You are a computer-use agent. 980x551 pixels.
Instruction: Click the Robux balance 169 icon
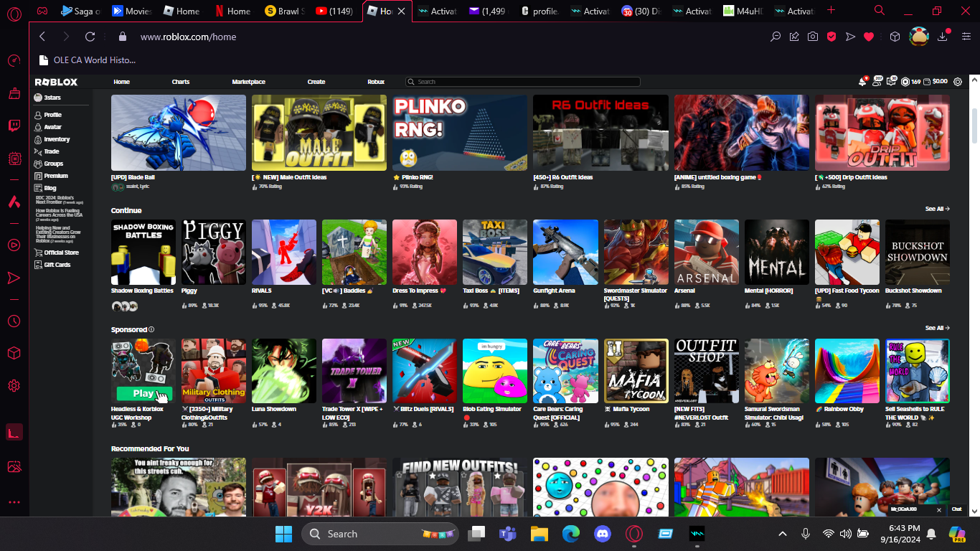click(905, 82)
